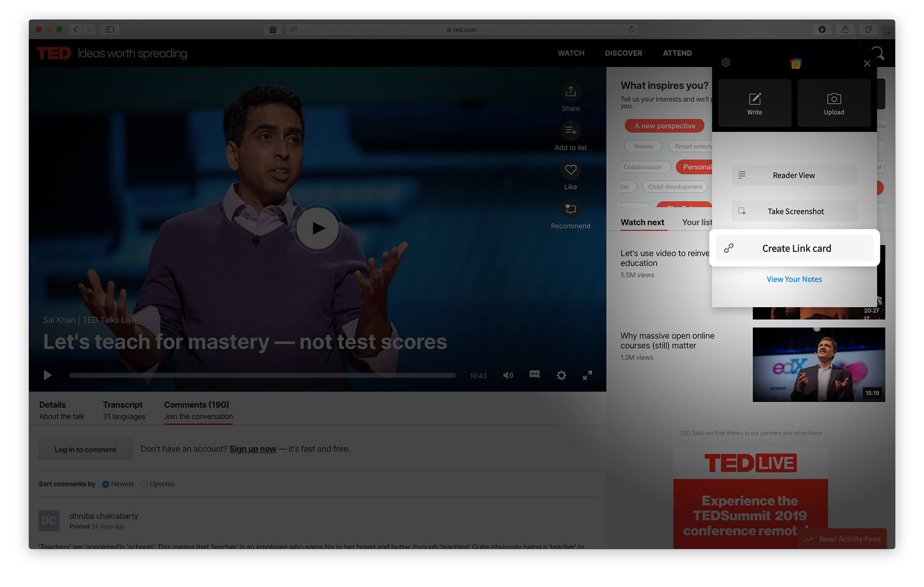
Task: Click the Recommend icon
Action: [x=571, y=209]
